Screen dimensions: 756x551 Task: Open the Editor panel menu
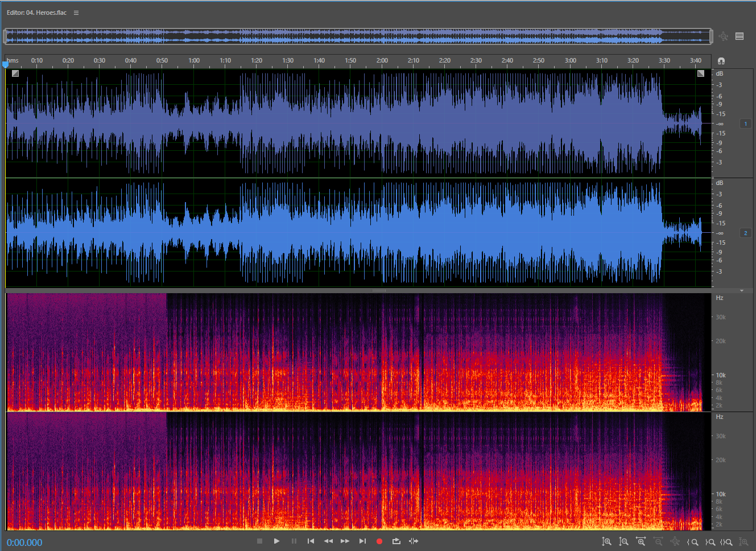click(x=76, y=13)
